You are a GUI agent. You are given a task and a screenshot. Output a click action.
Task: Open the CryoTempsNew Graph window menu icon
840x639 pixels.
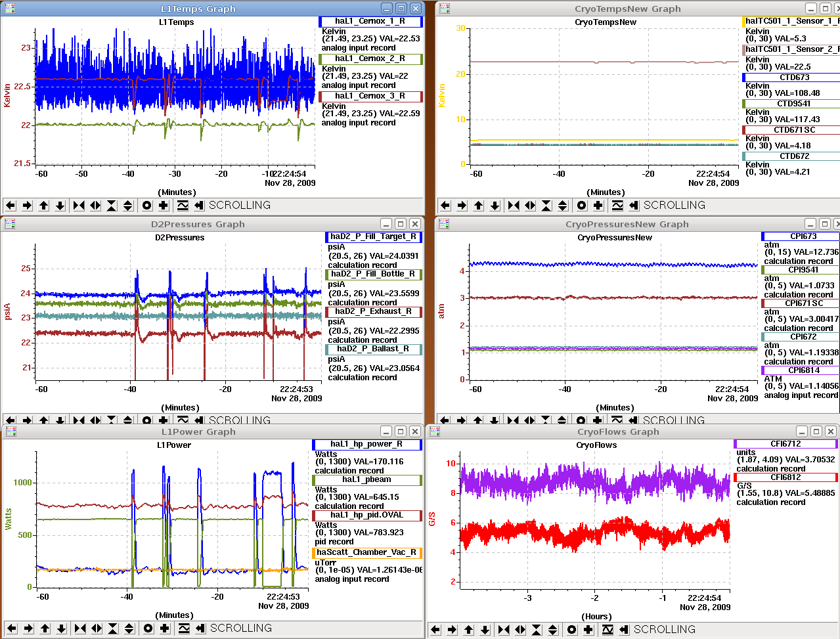point(445,9)
